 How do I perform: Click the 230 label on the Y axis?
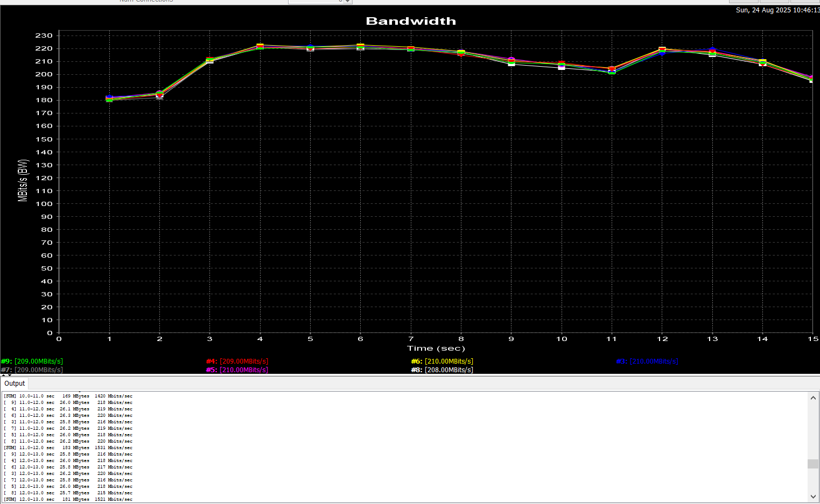click(x=44, y=36)
